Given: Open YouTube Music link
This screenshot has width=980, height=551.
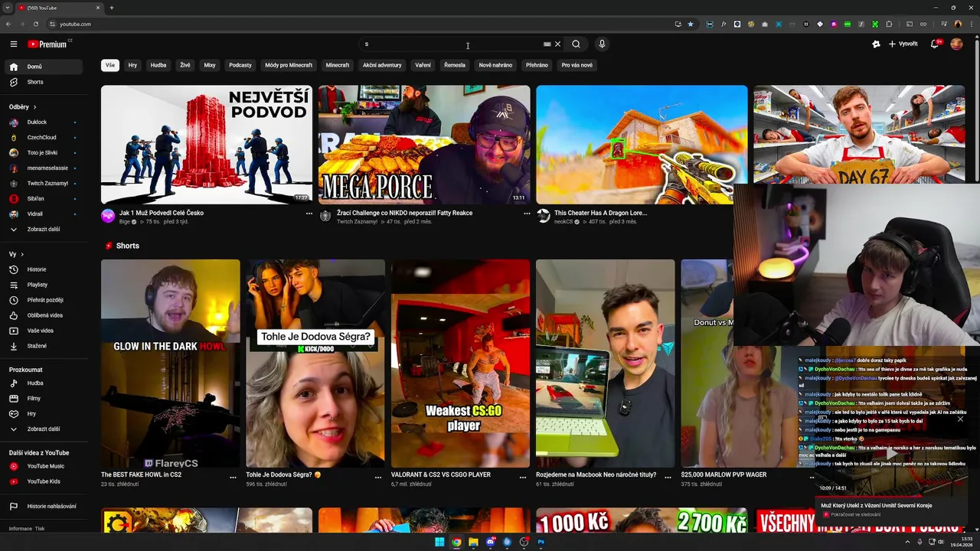Looking at the screenshot, I should pos(43,466).
